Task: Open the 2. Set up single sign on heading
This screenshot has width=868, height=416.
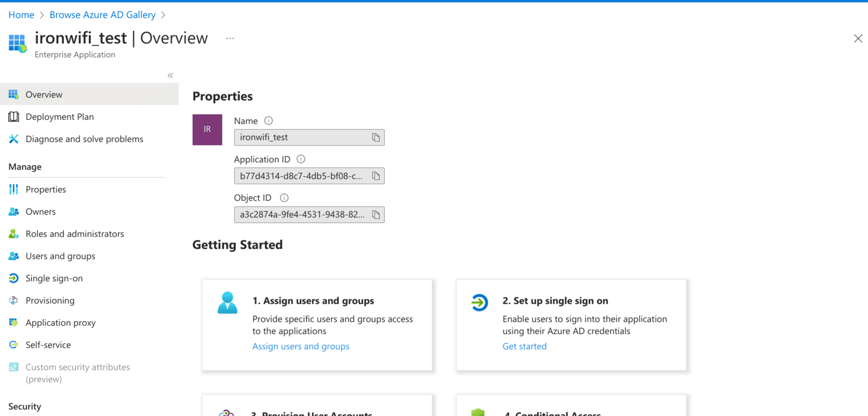Action: tap(555, 300)
